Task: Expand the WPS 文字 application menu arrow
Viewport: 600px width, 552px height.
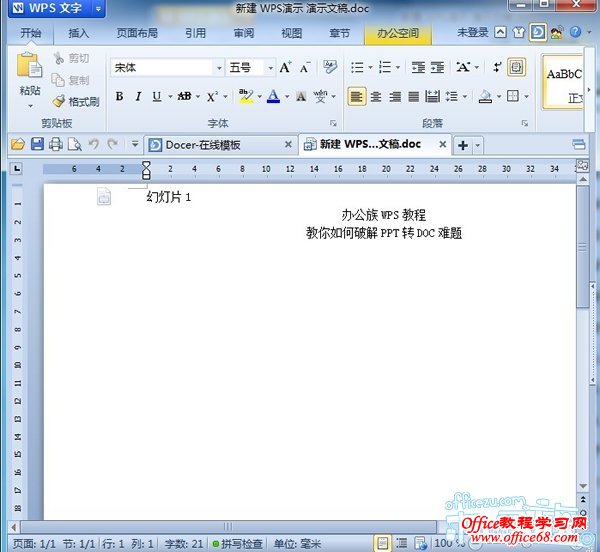Action: (96, 9)
